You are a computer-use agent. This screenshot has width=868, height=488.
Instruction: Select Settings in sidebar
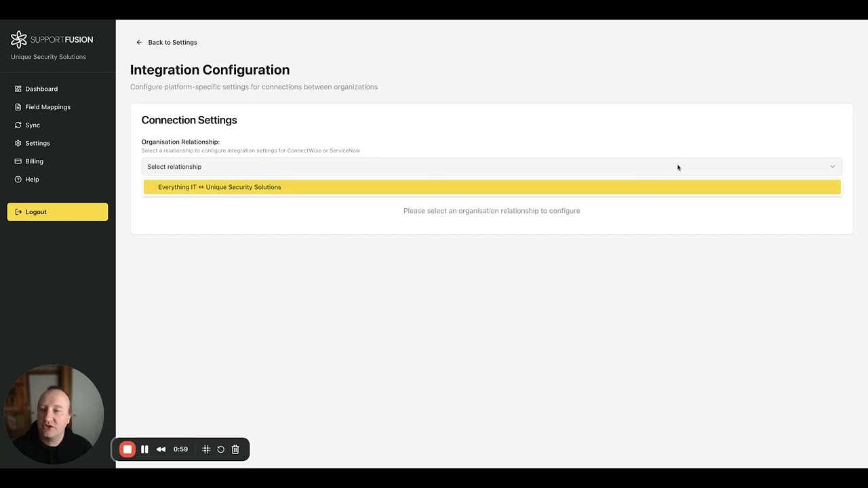(37, 143)
